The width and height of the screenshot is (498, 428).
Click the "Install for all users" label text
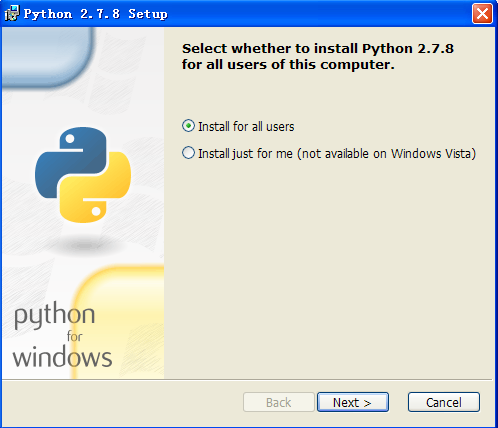246,127
